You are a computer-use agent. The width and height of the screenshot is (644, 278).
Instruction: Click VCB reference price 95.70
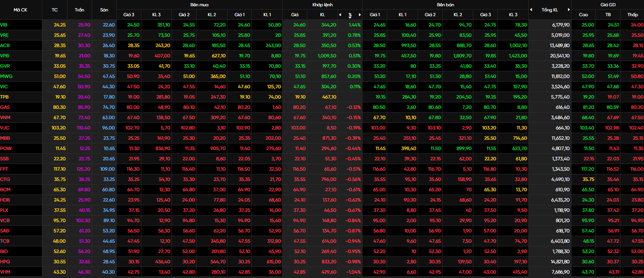[59, 221]
